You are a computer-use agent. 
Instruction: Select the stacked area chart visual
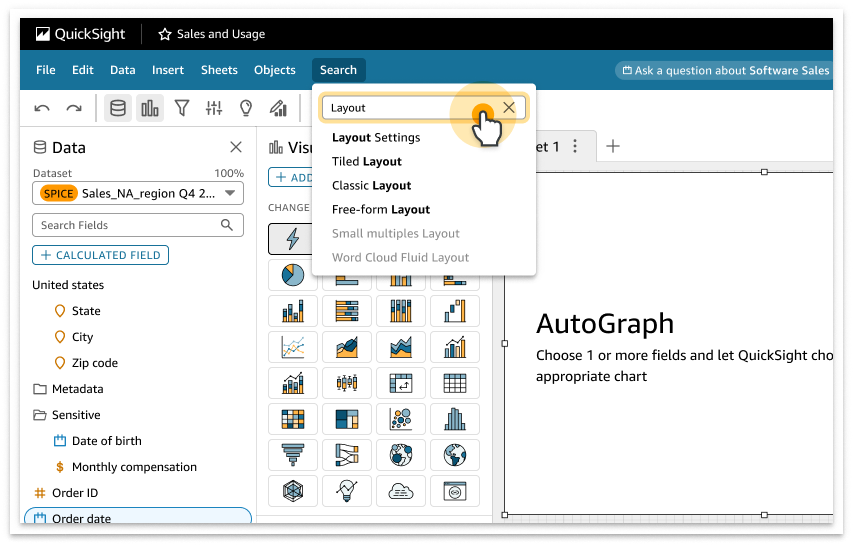(x=400, y=346)
